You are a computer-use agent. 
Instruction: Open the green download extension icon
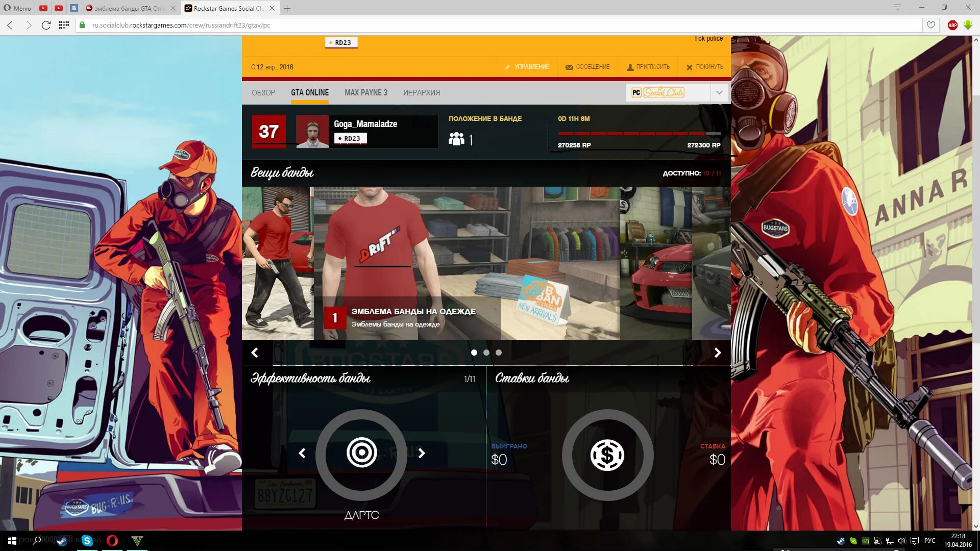tap(968, 25)
